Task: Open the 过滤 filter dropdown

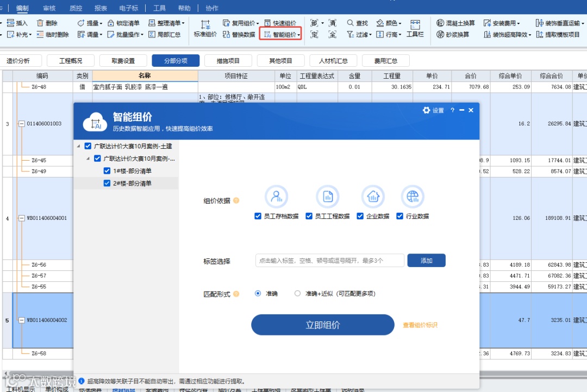Action: pyautogui.click(x=370, y=35)
